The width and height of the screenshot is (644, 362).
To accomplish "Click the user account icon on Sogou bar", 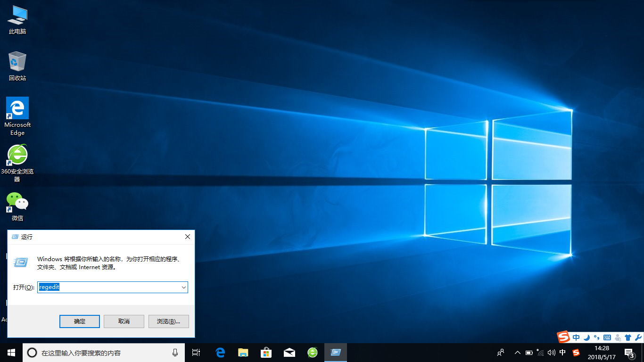I will point(618,337).
